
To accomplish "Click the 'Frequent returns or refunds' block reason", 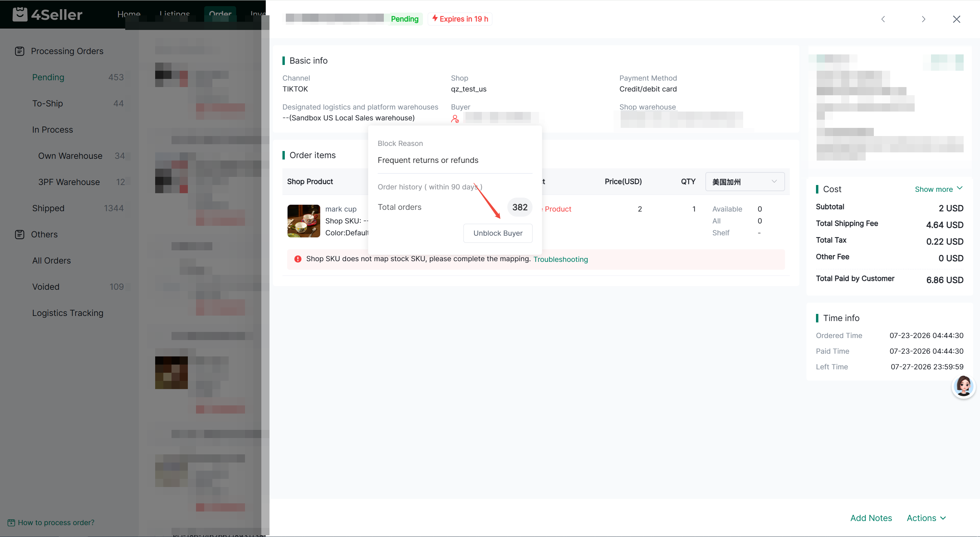I will pyautogui.click(x=428, y=160).
